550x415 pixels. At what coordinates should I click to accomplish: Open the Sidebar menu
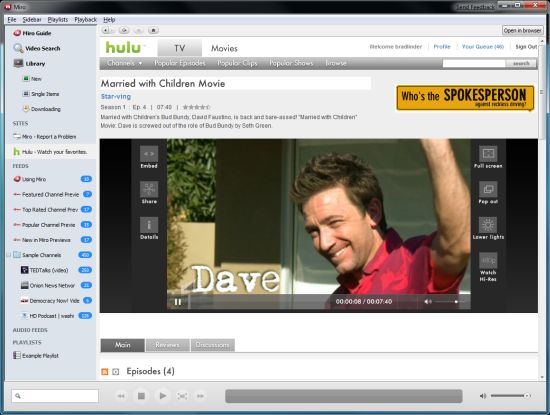32,20
